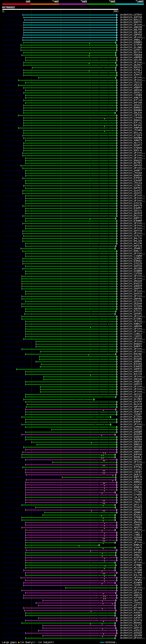
Task: Click the red 20% identity color segment
Action: tap(16, 4)
